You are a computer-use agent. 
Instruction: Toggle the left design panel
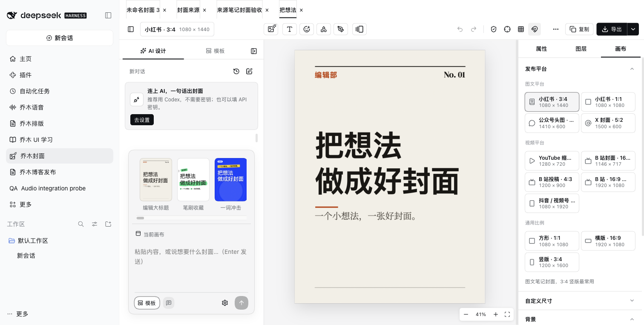(x=131, y=29)
